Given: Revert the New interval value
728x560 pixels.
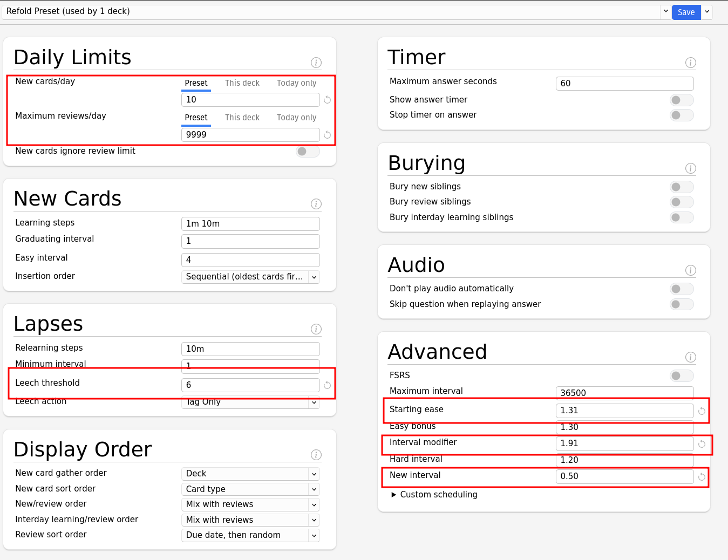Looking at the screenshot, I should tap(702, 476).
